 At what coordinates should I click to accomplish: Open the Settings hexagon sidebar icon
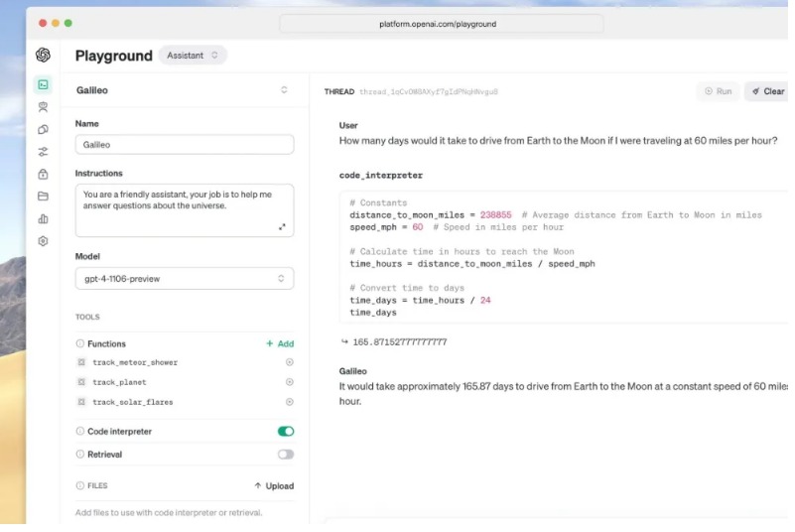coord(43,241)
